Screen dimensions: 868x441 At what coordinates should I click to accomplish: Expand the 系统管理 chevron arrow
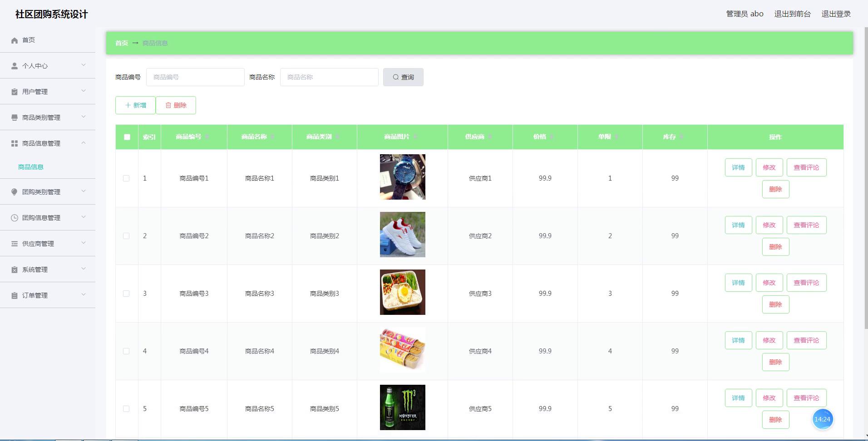click(84, 269)
